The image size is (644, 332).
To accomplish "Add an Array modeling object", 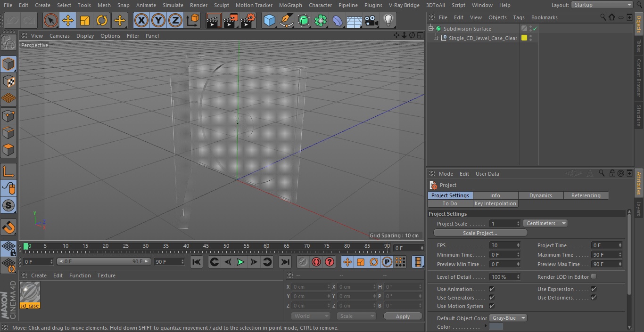I will coord(321,20).
